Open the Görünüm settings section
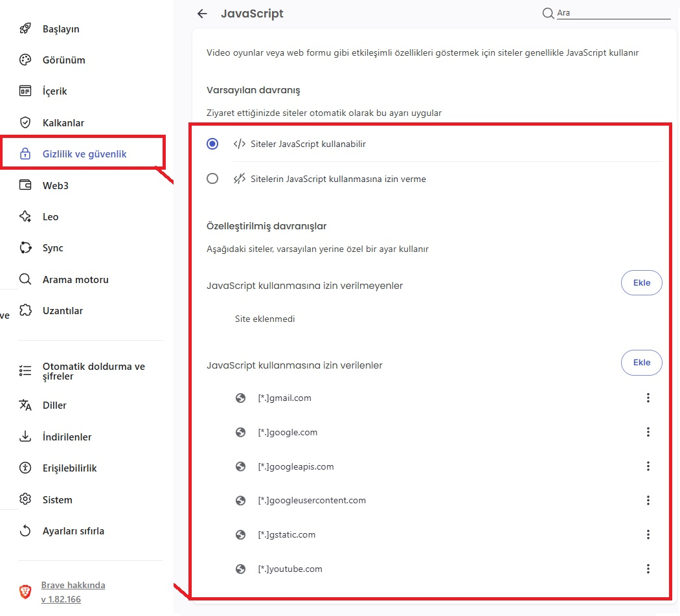The height and width of the screenshot is (616, 680). point(63,60)
